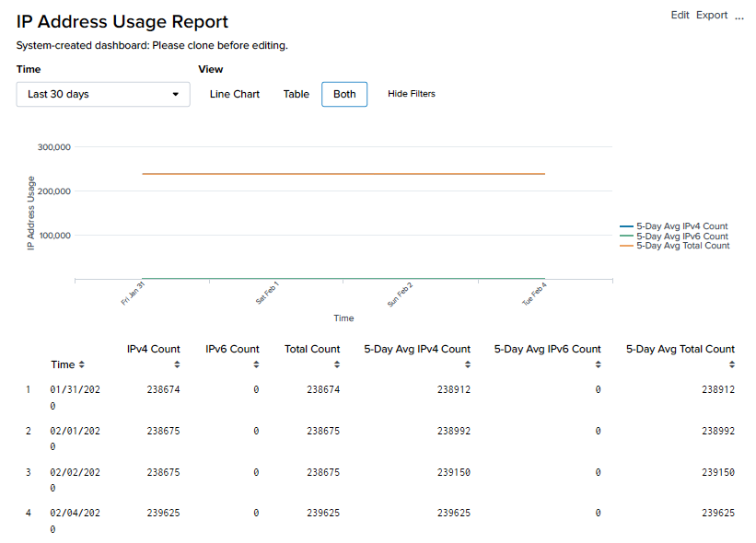Select the Both view option
Screen dimensions: 756x543
[x=344, y=94]
